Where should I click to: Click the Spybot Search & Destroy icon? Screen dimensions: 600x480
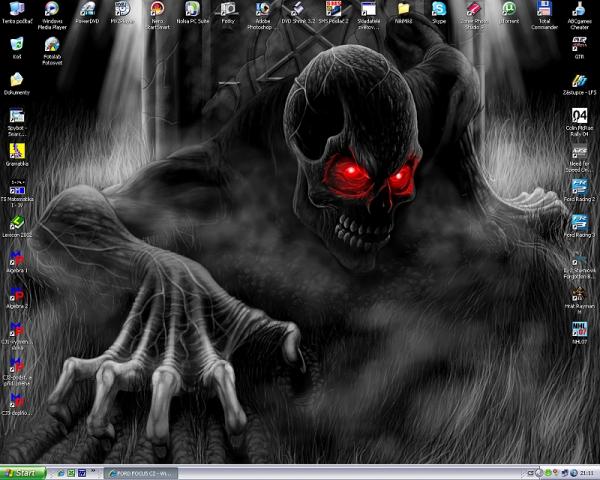click(x=17, y=116)
